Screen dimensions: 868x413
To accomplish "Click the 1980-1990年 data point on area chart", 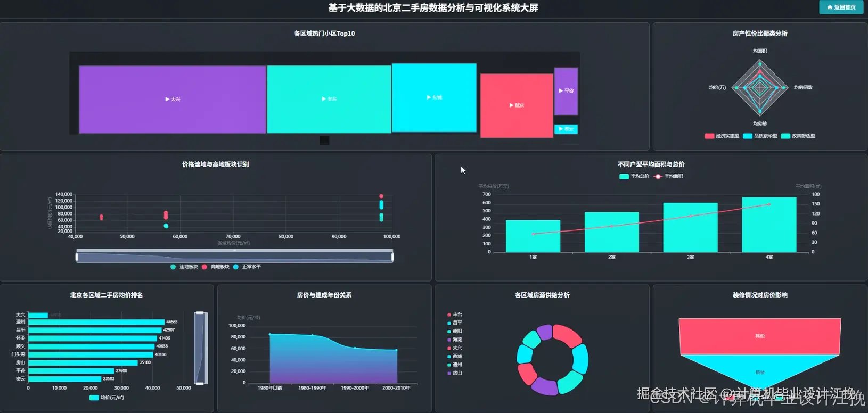I will [312, 335].
